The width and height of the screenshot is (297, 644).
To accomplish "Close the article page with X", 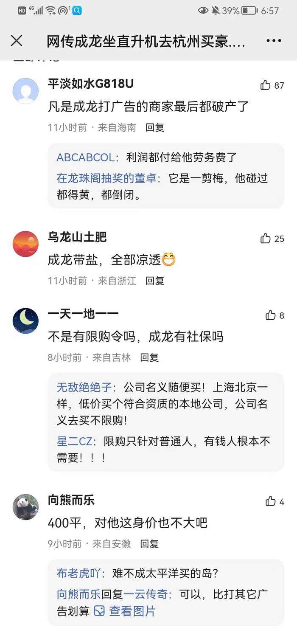I will point(17,41).
